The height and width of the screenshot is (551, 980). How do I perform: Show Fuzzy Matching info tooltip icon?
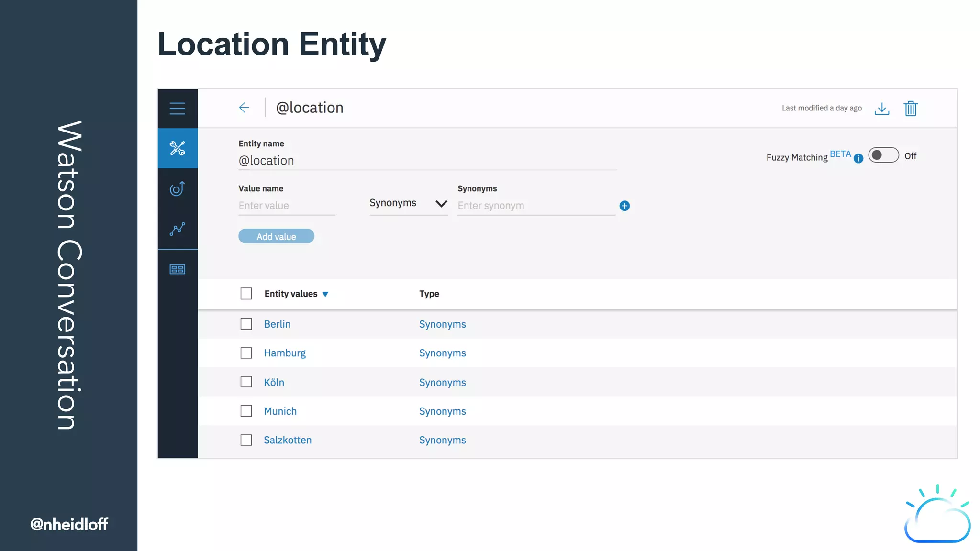(858, 158)
